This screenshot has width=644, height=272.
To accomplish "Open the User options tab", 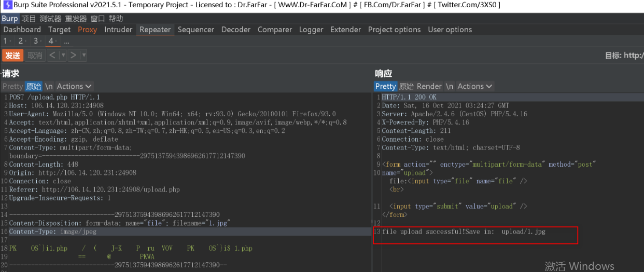I will pyautogui.click(x=450, y=30).
